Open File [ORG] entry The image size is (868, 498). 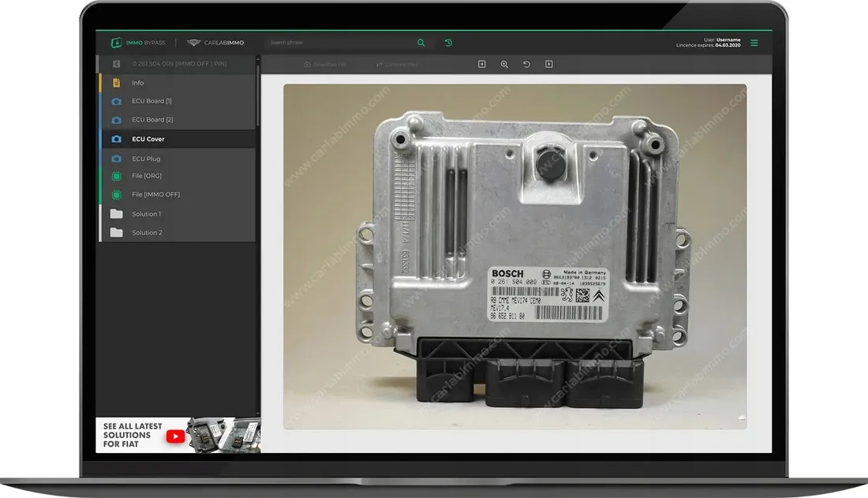[177, 175]
